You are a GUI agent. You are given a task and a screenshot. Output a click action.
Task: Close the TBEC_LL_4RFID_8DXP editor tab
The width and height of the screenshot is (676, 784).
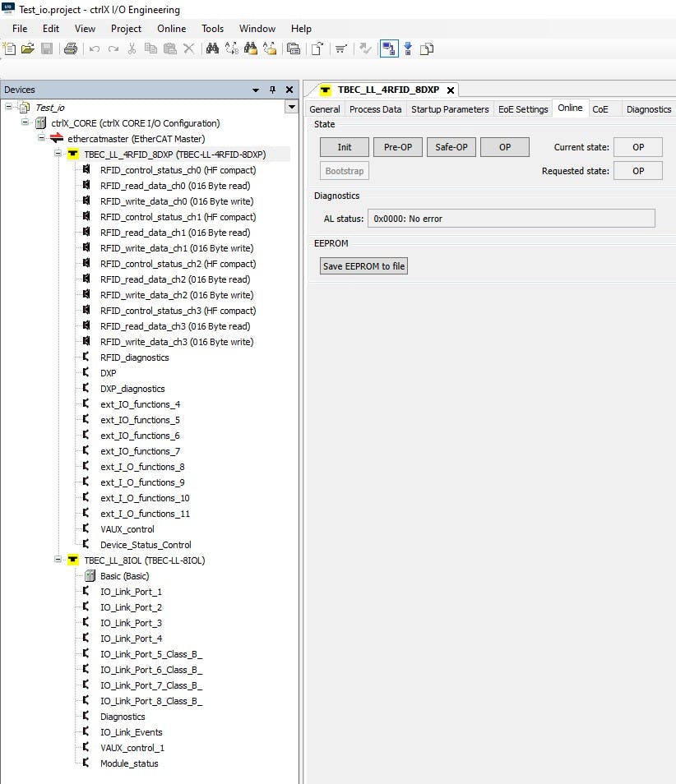click(x=451, y=90)
